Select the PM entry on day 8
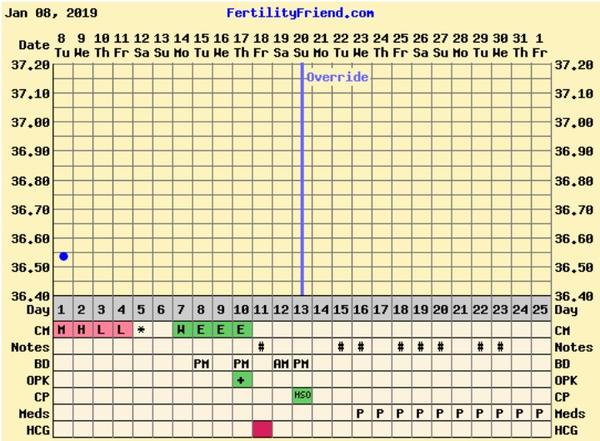Screen dimensions: 600x441 201,363
